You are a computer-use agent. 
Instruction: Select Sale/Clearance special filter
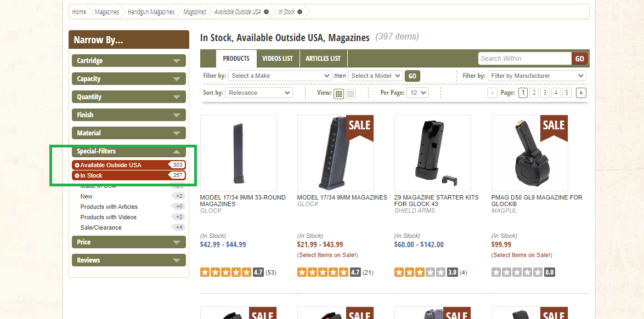101,227
